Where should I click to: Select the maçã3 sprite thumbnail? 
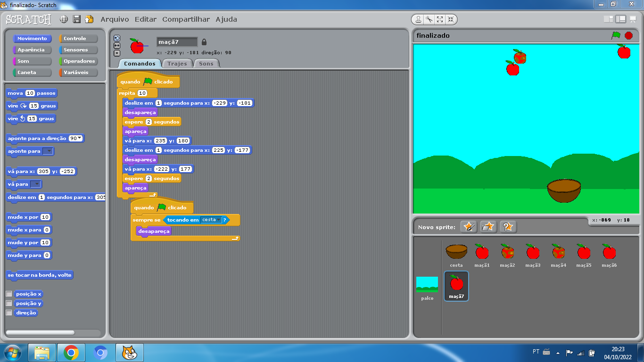coord(533,255)
